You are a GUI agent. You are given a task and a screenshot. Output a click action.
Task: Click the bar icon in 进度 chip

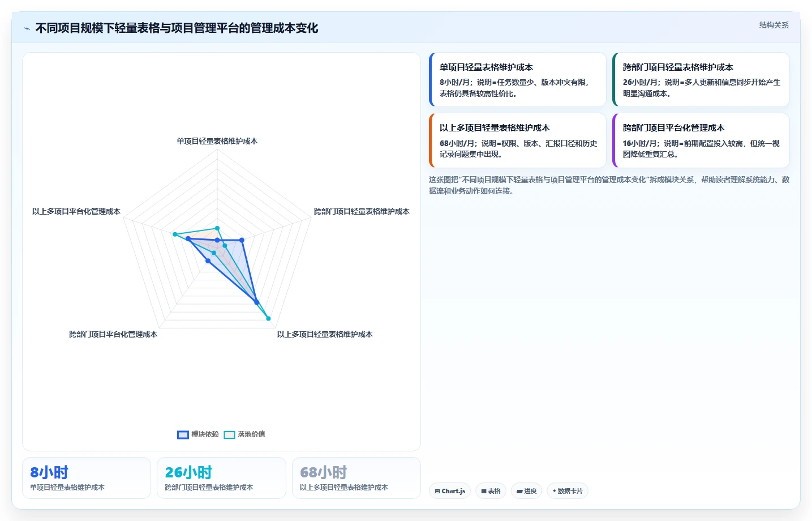(x=519, y=492)
